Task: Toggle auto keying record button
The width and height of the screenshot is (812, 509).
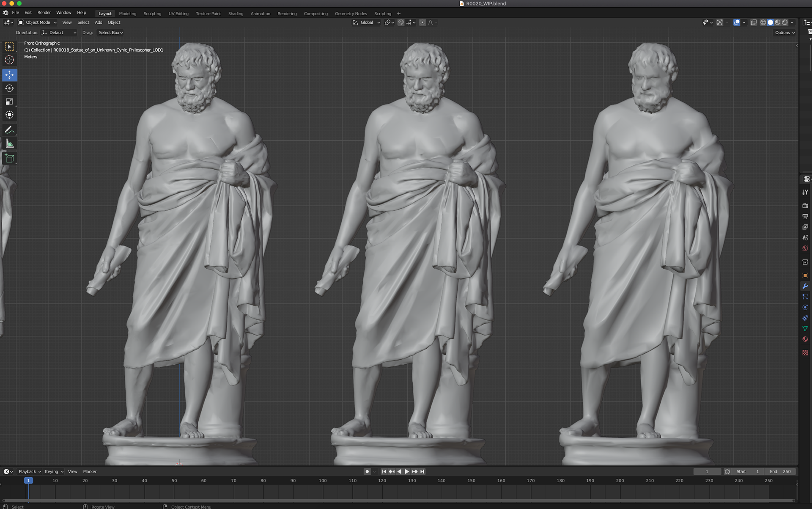Action: click(x=367, y=471)
